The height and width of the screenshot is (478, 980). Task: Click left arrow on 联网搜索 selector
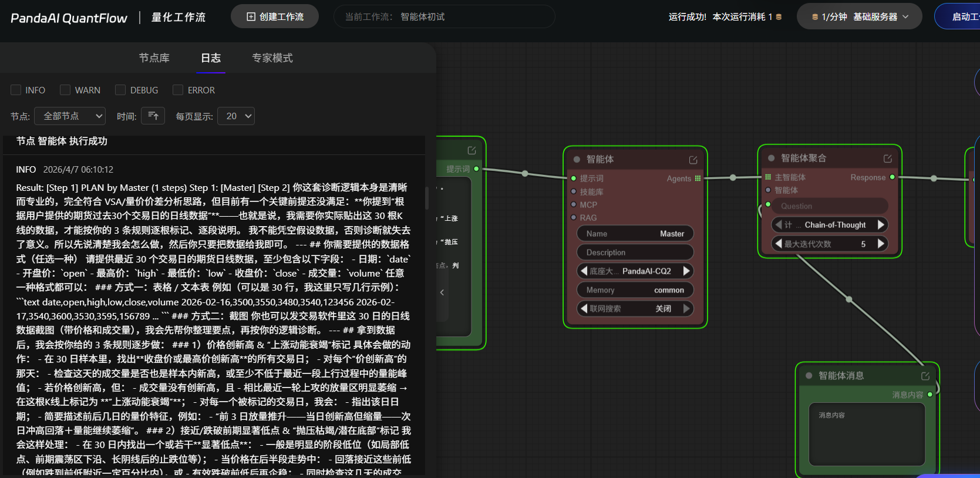pos(584,308)
